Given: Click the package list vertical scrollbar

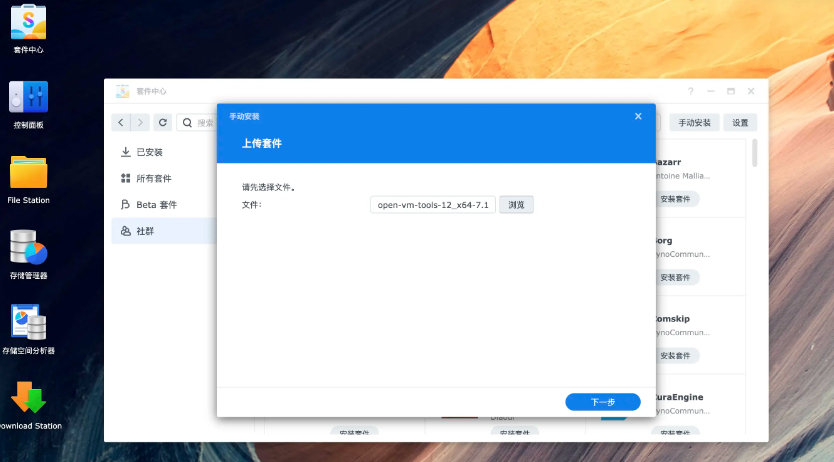Looking at the screenshot, I should 755,153.
